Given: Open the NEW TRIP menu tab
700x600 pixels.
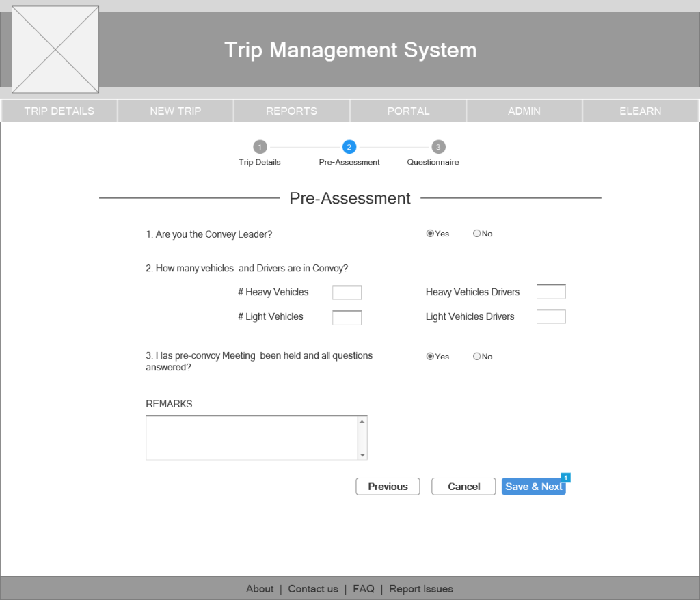Looking at the screenshot, I should [176, 111].
